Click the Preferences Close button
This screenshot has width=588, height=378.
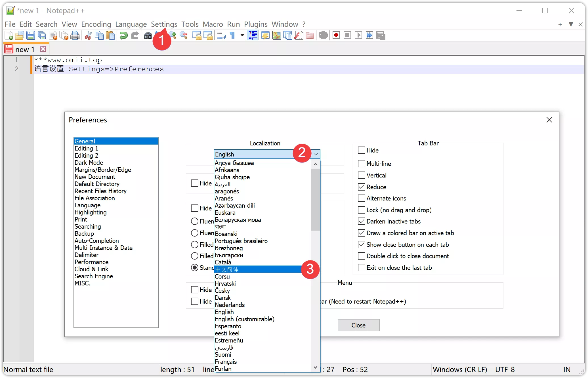pyautogui.click(x=358, y=325)
